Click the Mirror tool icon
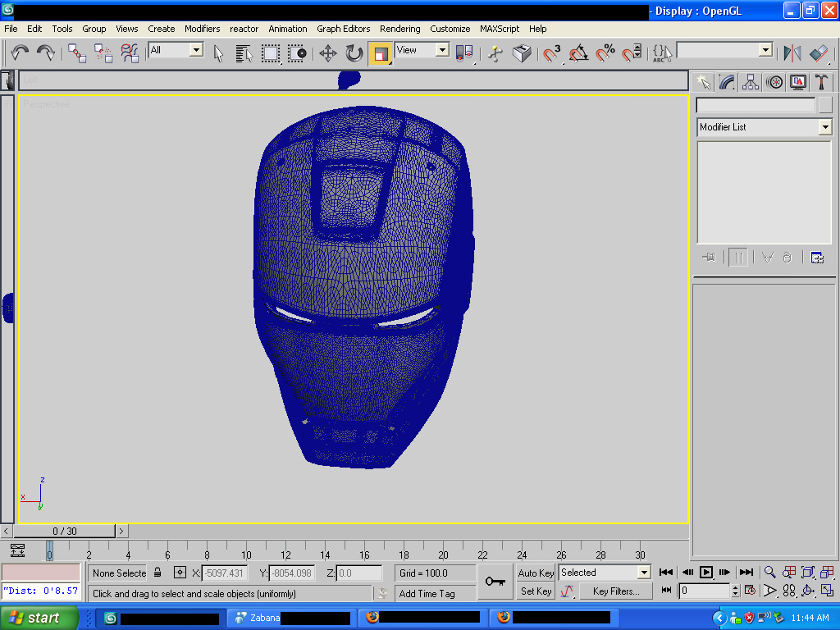Screen dimensions: 840x630 tap(792, 54)
